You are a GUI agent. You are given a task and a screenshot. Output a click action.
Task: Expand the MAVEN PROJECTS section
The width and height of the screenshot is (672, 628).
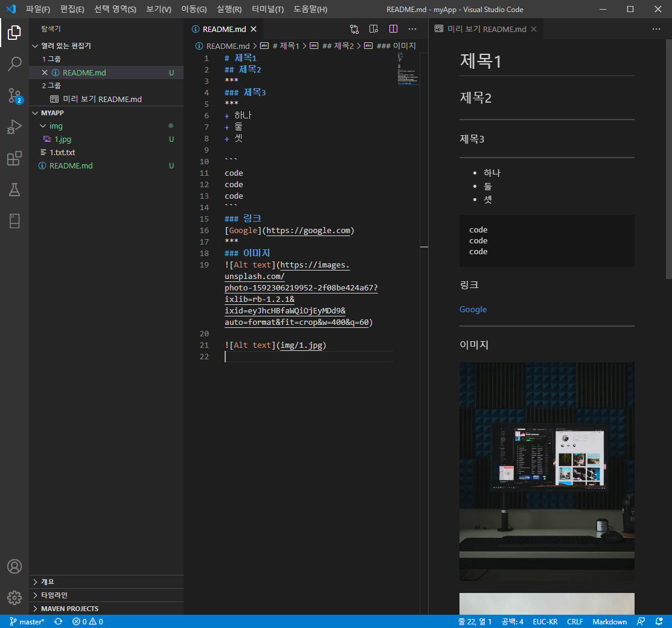[x=106, y=608]
